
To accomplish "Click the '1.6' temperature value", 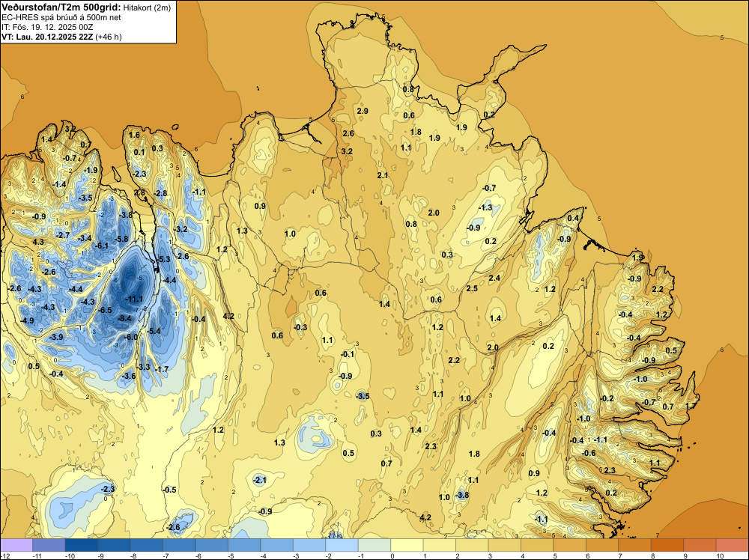I will click(134, 135).
